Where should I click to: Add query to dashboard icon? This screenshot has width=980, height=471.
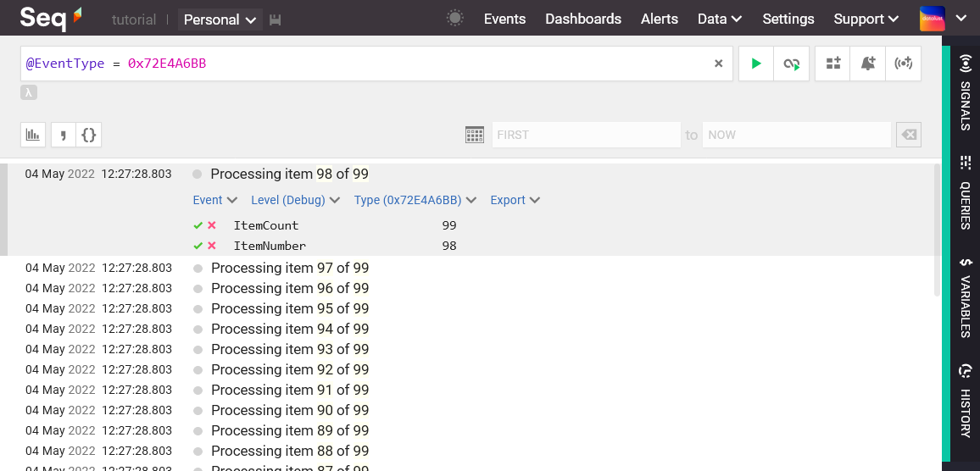coord(832,63)
